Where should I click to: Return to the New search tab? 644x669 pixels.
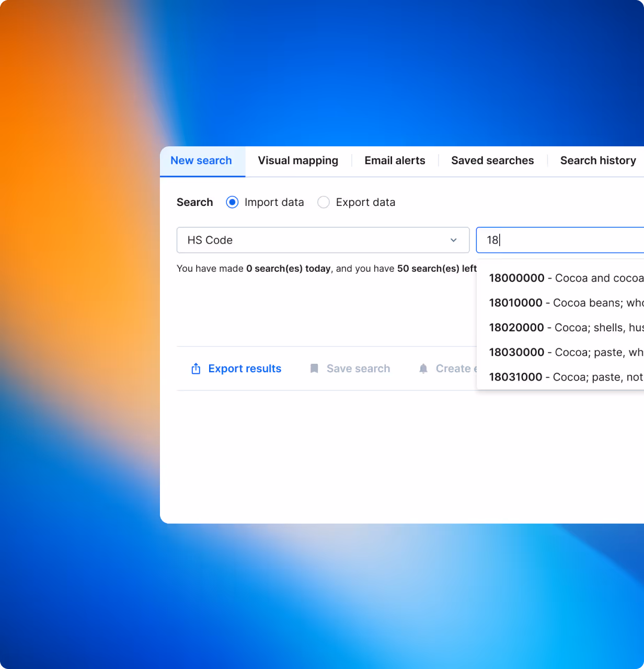coord(201,160)
